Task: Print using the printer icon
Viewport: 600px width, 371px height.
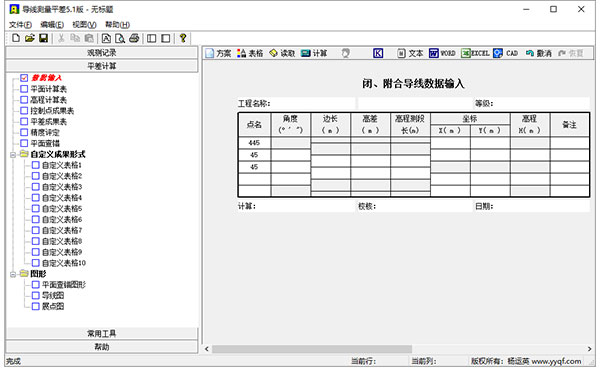Action: point(134,38)
